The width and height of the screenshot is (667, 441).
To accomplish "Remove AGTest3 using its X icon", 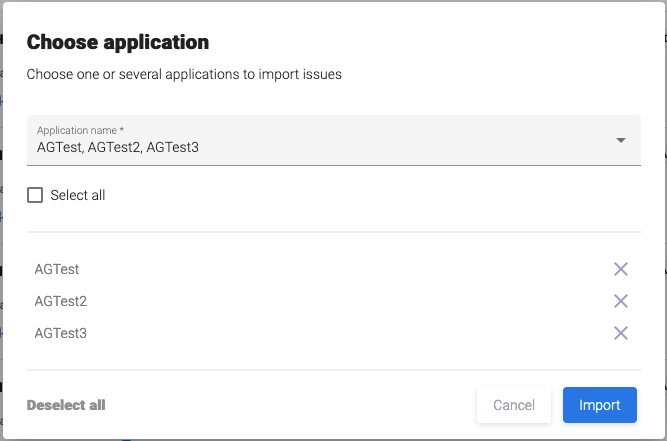I will [x=620, y=333].
